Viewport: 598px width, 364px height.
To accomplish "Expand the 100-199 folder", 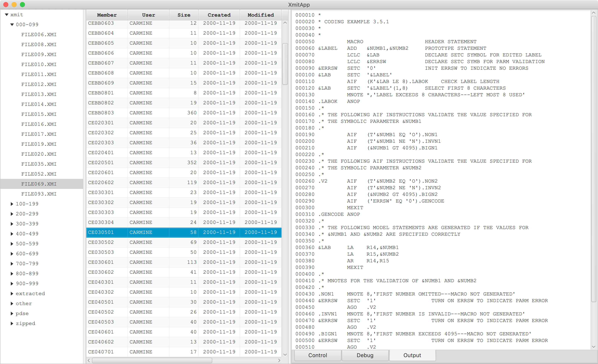I will click(12, 204).
